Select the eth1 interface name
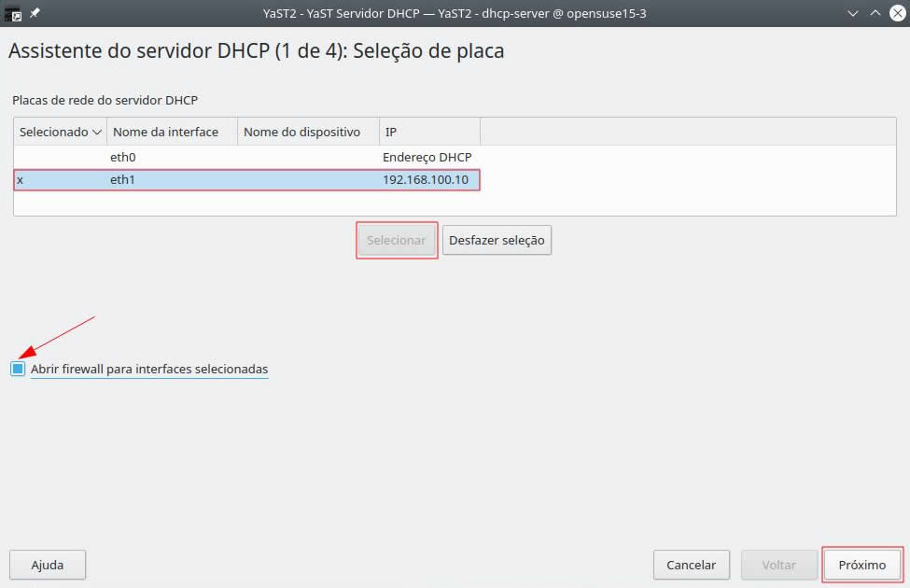The image size is (910, 588). [122, 179]
